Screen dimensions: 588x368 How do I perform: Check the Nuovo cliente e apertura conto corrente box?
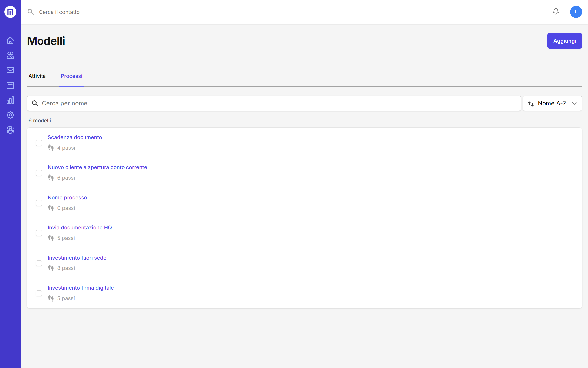point(39,173)
